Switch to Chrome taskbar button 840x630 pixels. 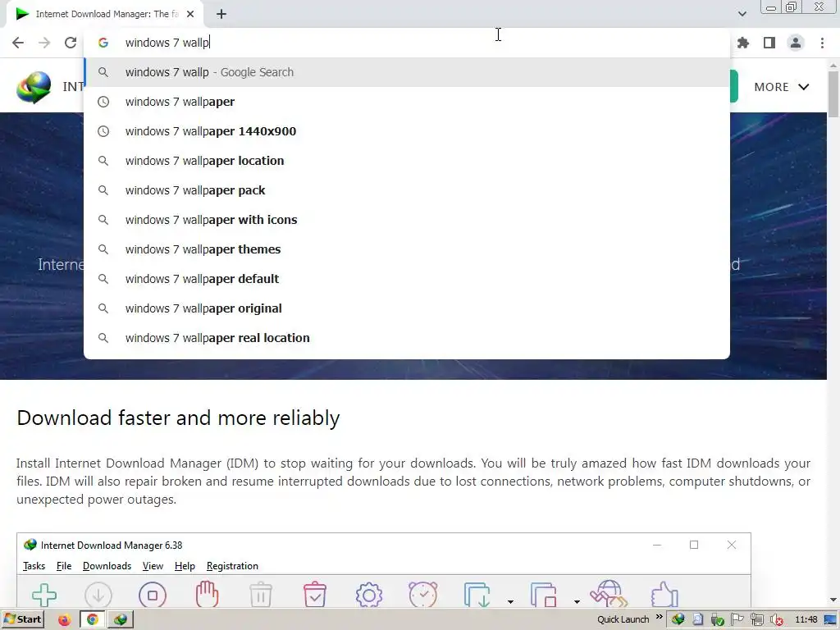coord(92,620)
